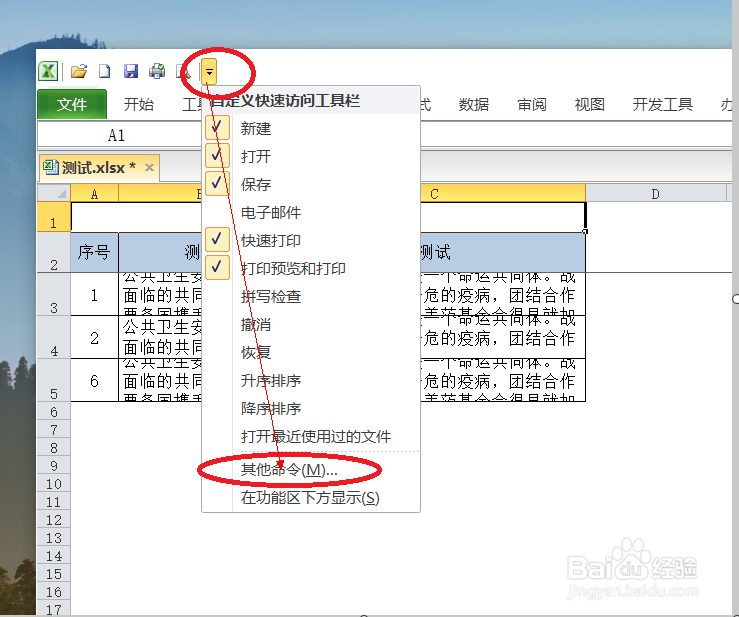
Task: Select 其他命令(M)... menu entry
Action: [311, 469]
